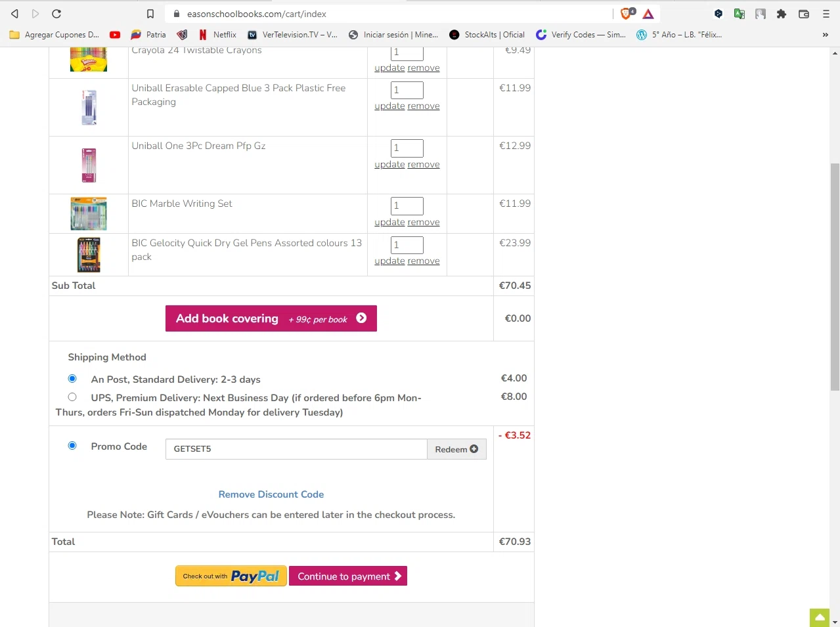This screenshot has height=627, width=840.
Task: Click the discount amount - €3.52
Action: 514,435
